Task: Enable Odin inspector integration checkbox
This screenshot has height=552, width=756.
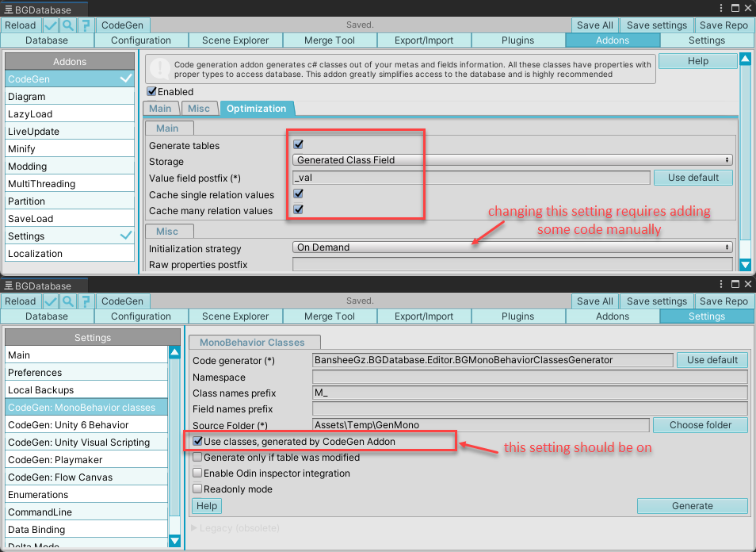Action: pos(197,473)
